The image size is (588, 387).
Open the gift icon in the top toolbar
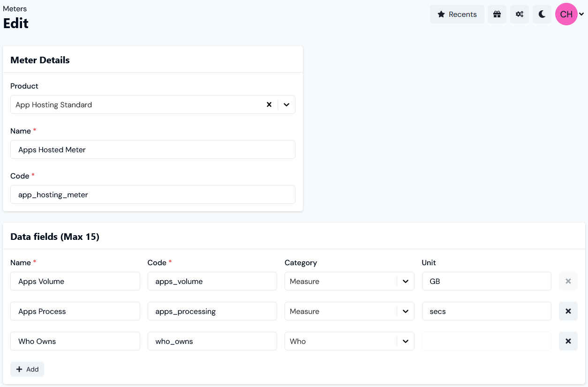click(x=497, y=14)
